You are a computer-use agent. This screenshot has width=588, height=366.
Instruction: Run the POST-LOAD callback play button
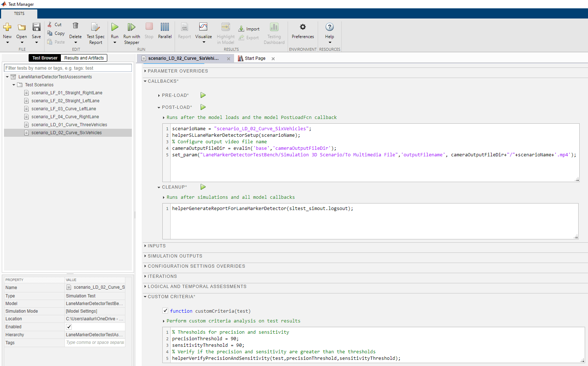click(203, 107)
